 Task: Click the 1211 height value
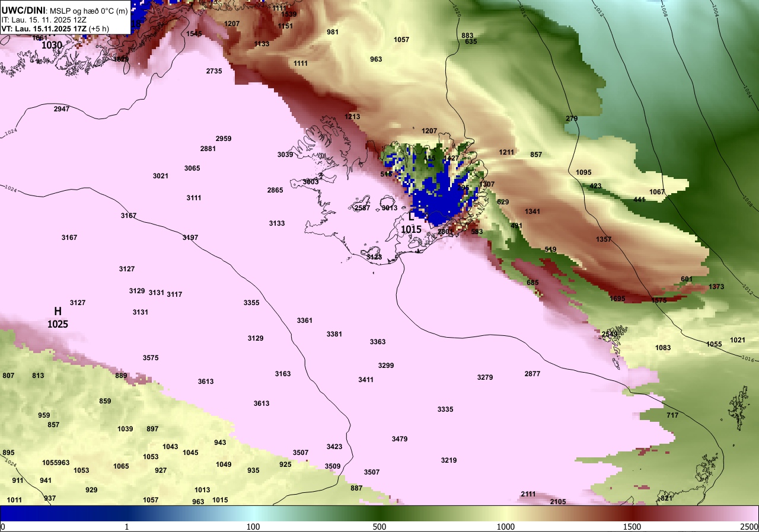click(506, 152)
